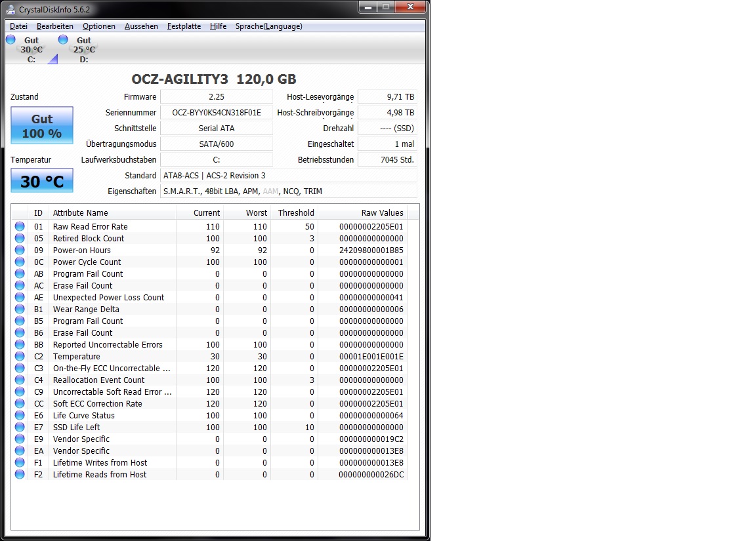756x541 pixels.
Task: Click status orb of Wear Range Delta
Action: point(20,309)
